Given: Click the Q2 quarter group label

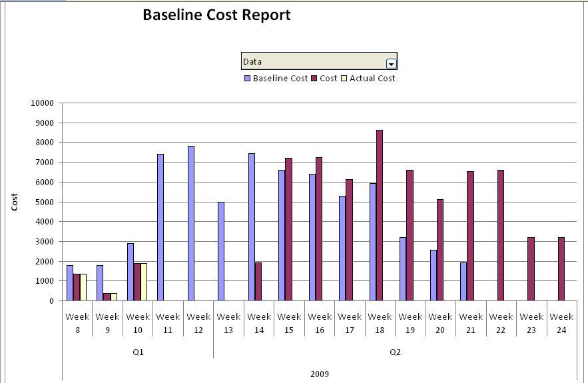Looking at the screenshot, I should [x=395, y=352].
